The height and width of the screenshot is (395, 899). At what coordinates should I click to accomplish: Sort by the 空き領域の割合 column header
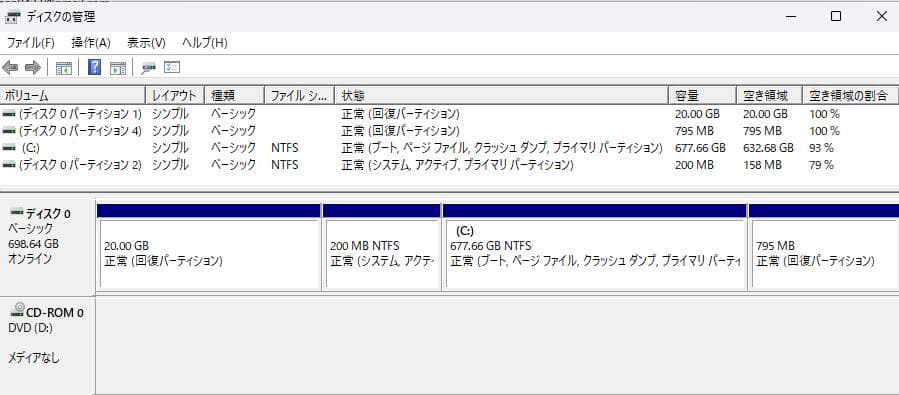pos(850,95)
